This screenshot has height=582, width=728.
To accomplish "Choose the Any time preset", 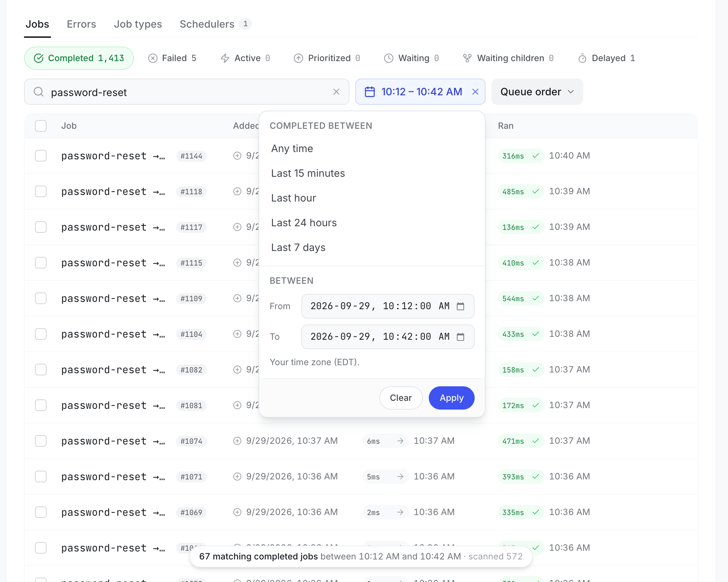I will click(372, 148).
